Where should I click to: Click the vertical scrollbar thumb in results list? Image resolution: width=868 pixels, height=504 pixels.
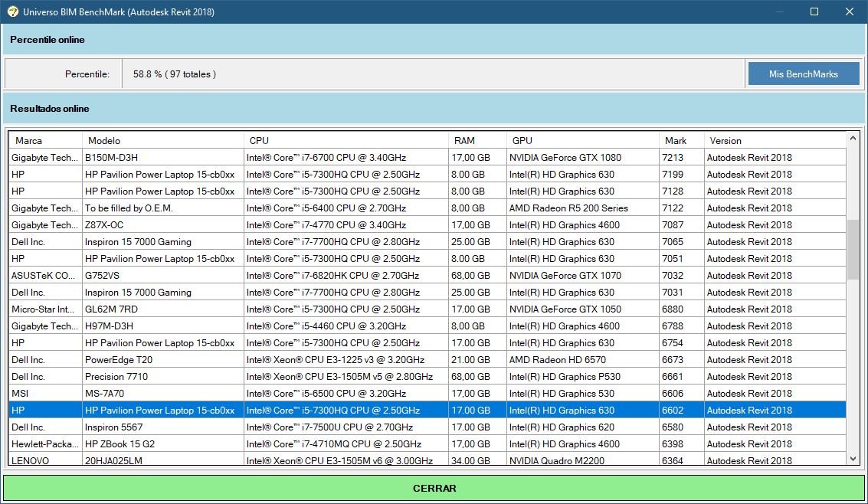point(853,250)
